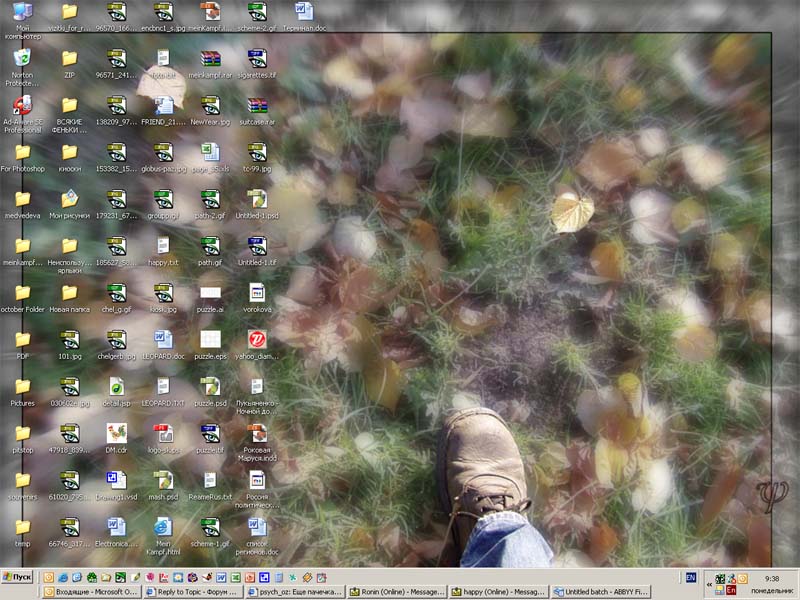Select the Untitled-1.tif file

coord(257,252)
